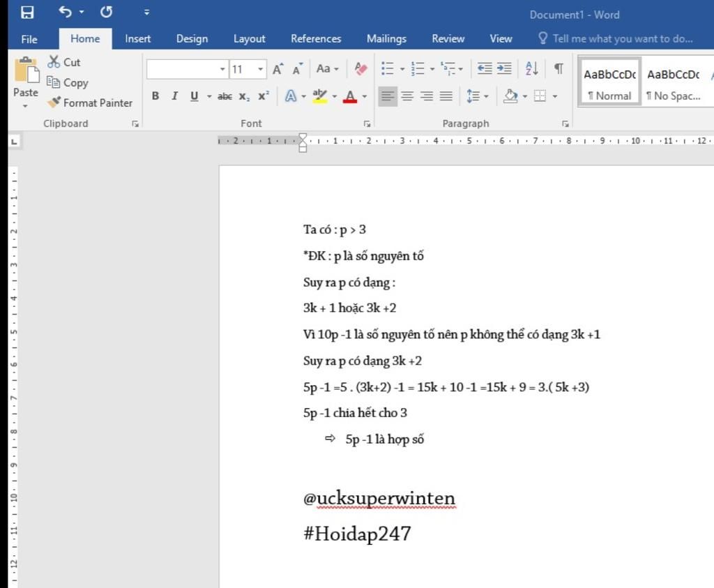Image resolution: width=714 pixels, height=588 pixels.
Task: Toggle Underline formatting
Action: (x=195, y=96)
